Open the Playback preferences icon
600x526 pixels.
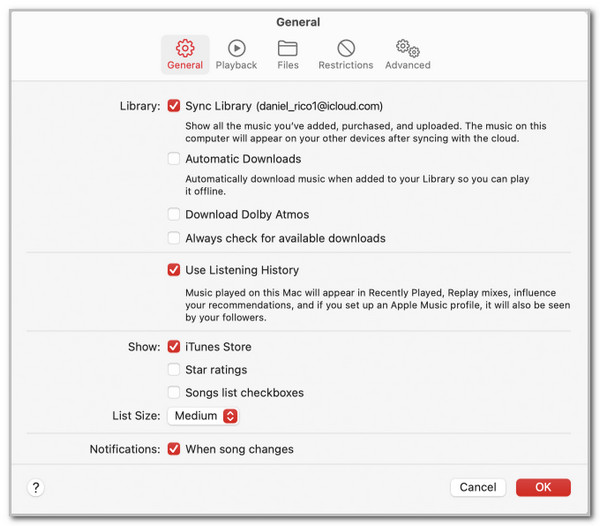coord(237,48)
